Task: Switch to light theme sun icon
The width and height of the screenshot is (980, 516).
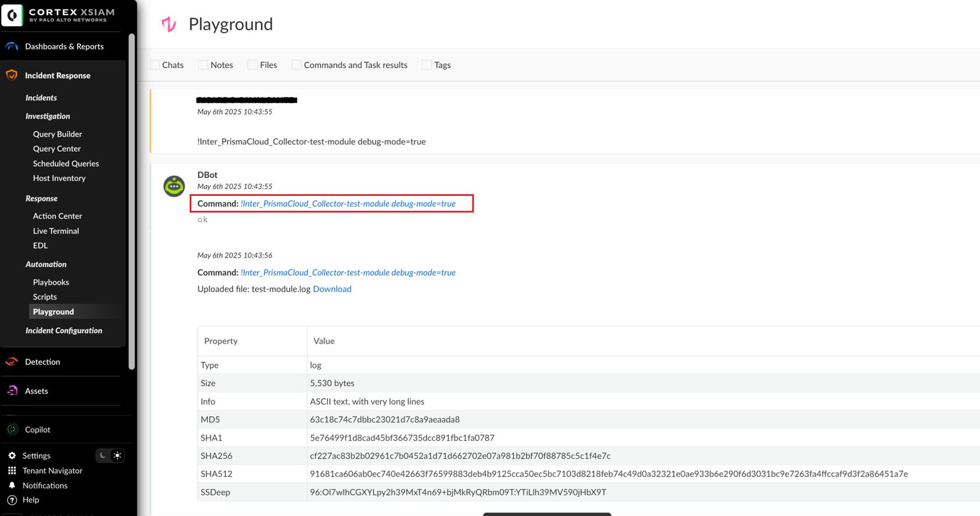Action: click(118, 455)
